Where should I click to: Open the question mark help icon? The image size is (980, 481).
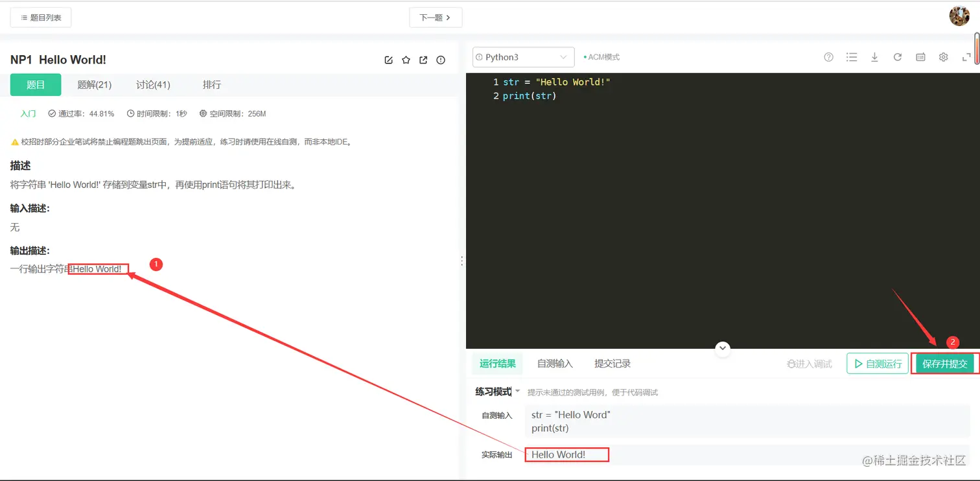tap(828, 57)
